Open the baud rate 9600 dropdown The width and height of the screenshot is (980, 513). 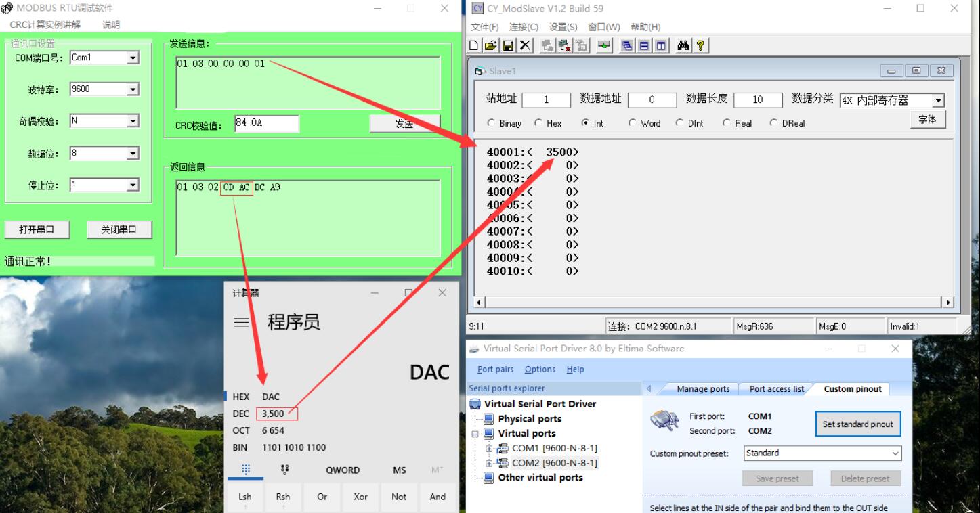coord(133,89)
